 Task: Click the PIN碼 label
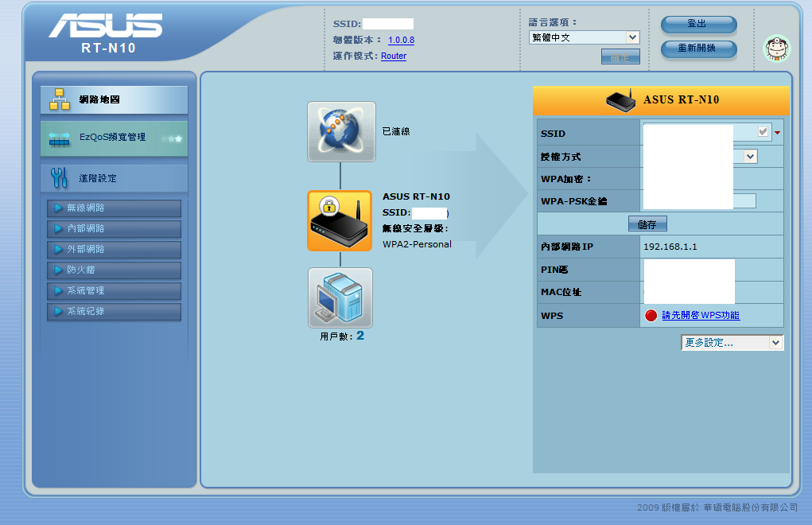tap(554, 270)
